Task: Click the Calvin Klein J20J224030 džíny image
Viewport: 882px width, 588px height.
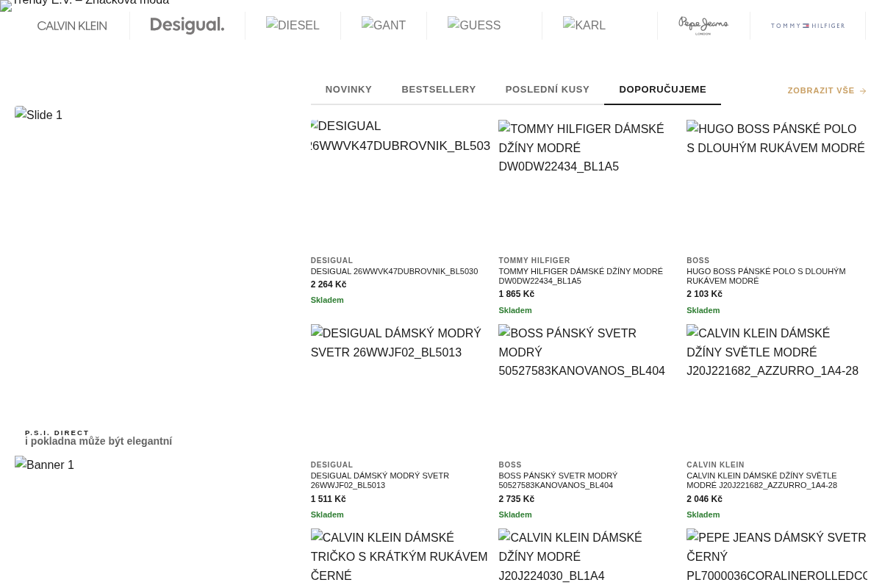Action: [589, 558]
